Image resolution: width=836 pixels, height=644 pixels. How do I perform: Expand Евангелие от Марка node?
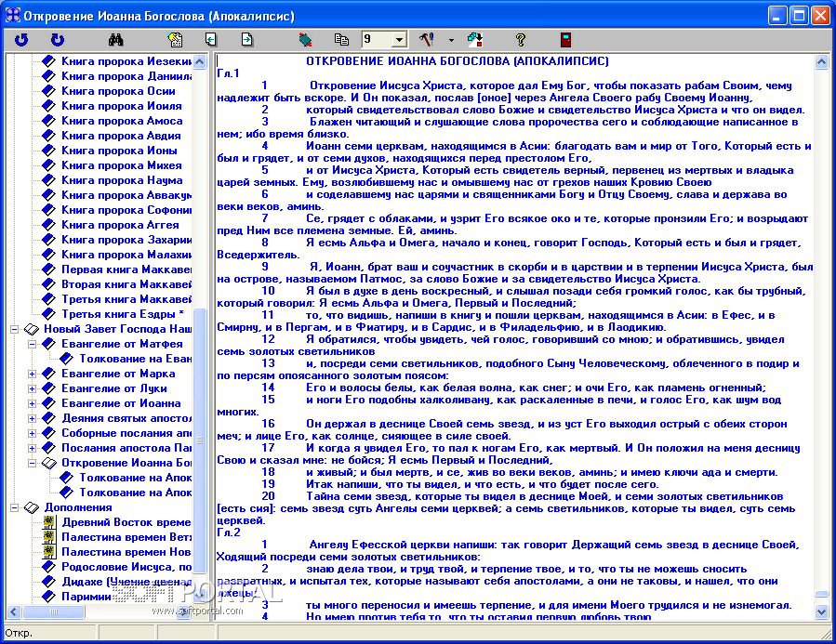(x=32, y=374)
